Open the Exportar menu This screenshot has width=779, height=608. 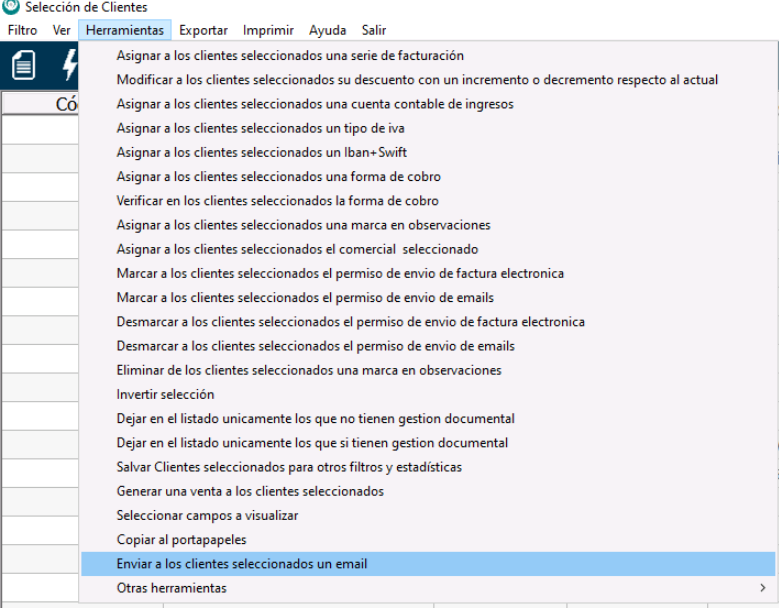[x=203, y=31]
